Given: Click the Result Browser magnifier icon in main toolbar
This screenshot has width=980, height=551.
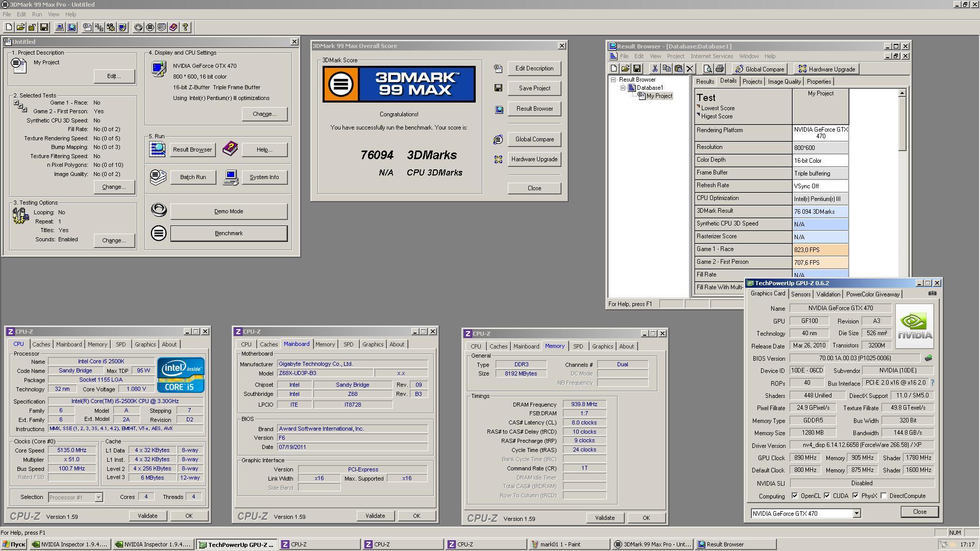Looking at the screenshot, I should point(71,28).
